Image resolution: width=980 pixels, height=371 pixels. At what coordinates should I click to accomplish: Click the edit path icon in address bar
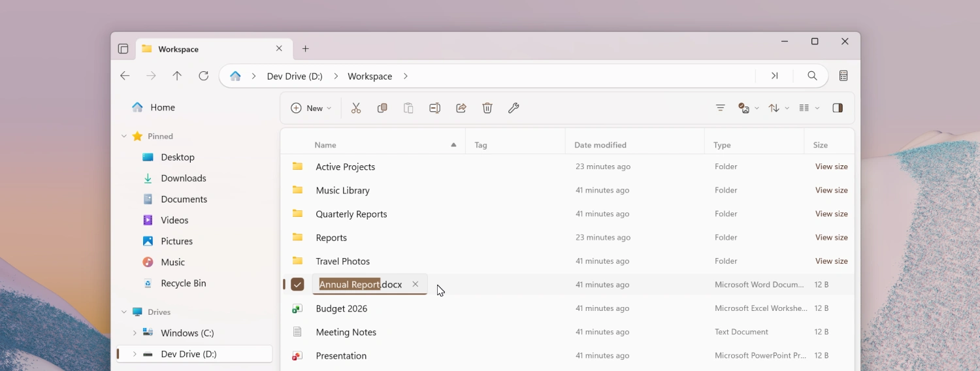click(774, 76)
